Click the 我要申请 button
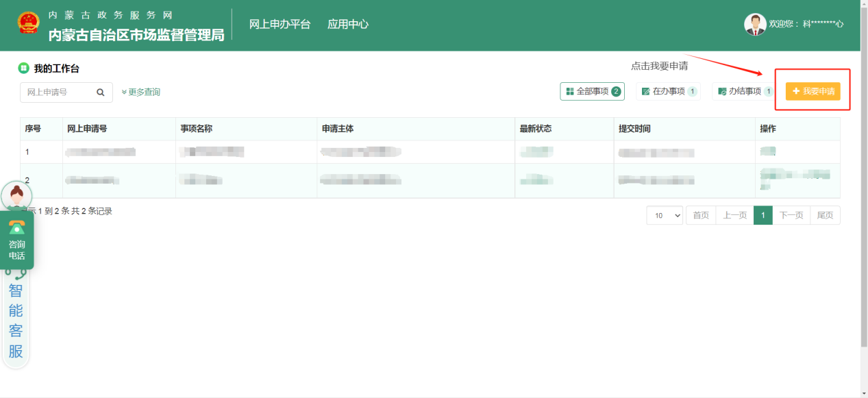The image size is (868, 398). 813,92
